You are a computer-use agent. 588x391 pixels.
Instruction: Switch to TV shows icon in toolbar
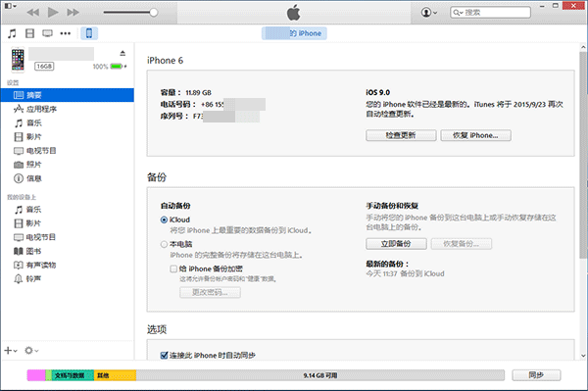(47, 33)
